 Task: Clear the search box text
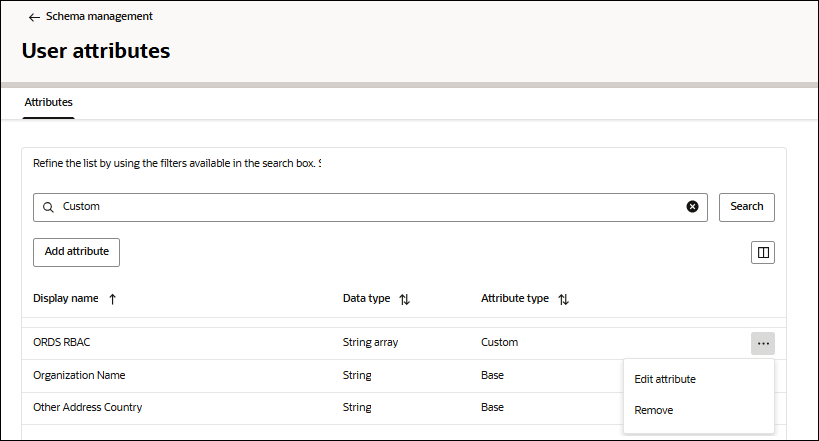click(692, 207)
